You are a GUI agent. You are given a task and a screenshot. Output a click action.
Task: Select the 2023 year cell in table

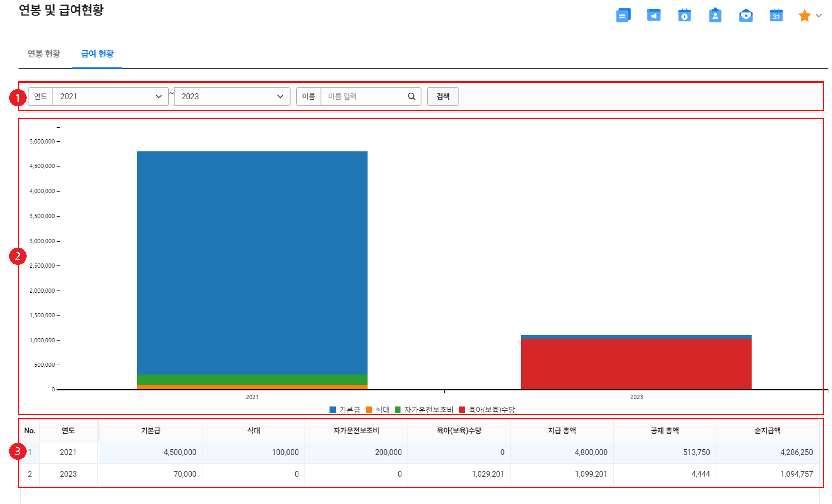tap(68, 474)
